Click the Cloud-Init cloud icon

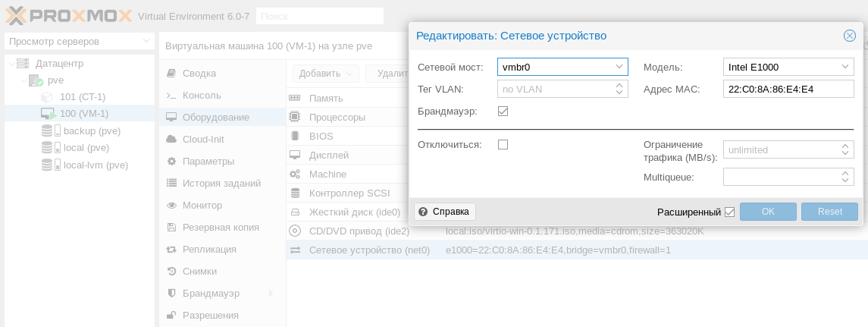171,140
